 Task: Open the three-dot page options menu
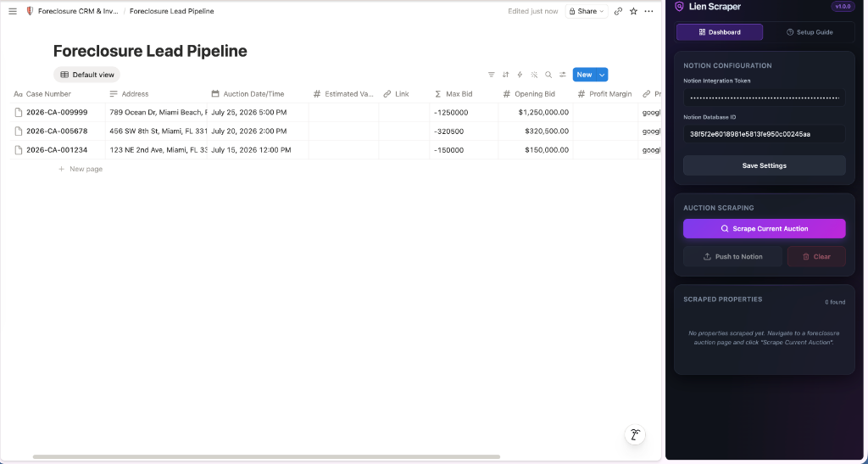point(648,11)
